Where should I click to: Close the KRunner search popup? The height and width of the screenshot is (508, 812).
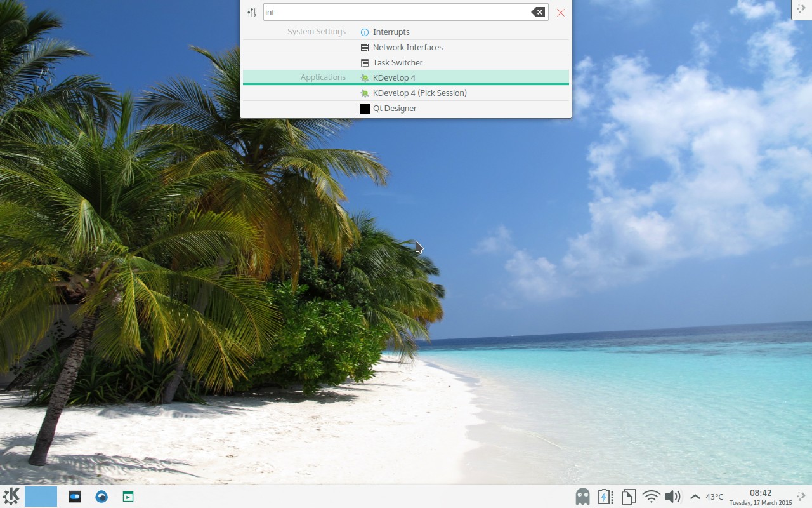[x=561, y=13]
